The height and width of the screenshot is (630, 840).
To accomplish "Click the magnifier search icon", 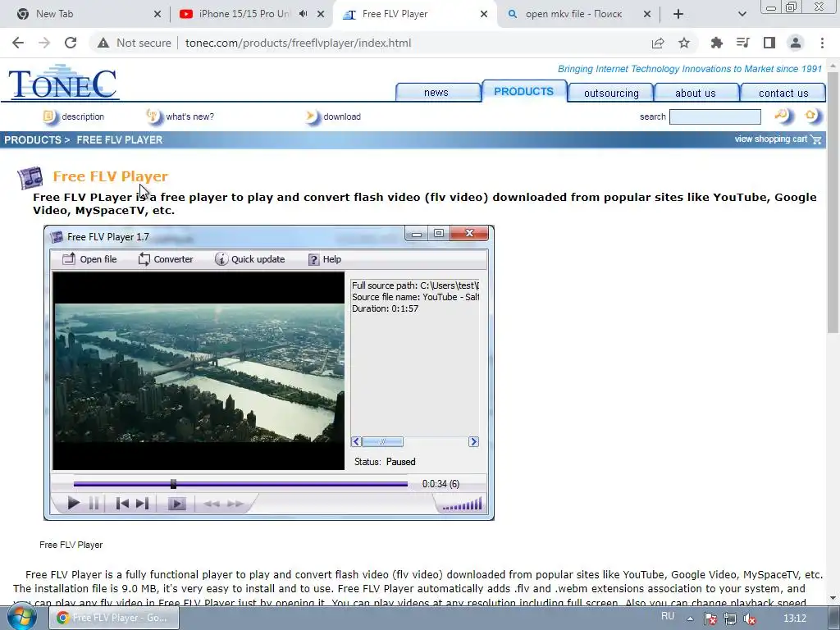I will [x=782, y=116].
